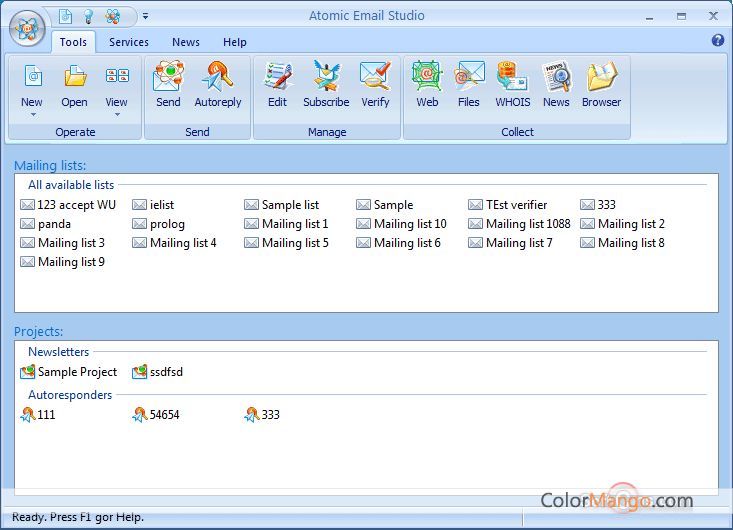Select the 'prolog' mailing list

[158, 224]
